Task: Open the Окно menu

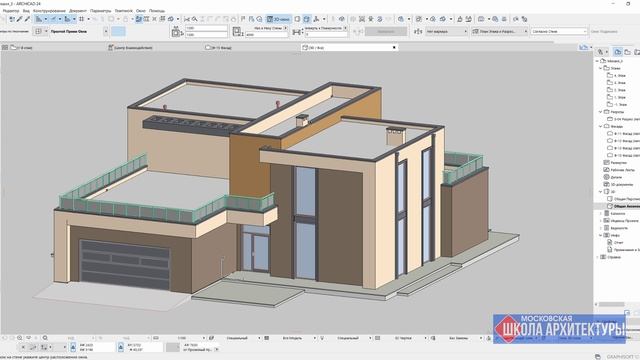Action: (x=140, y=11)
